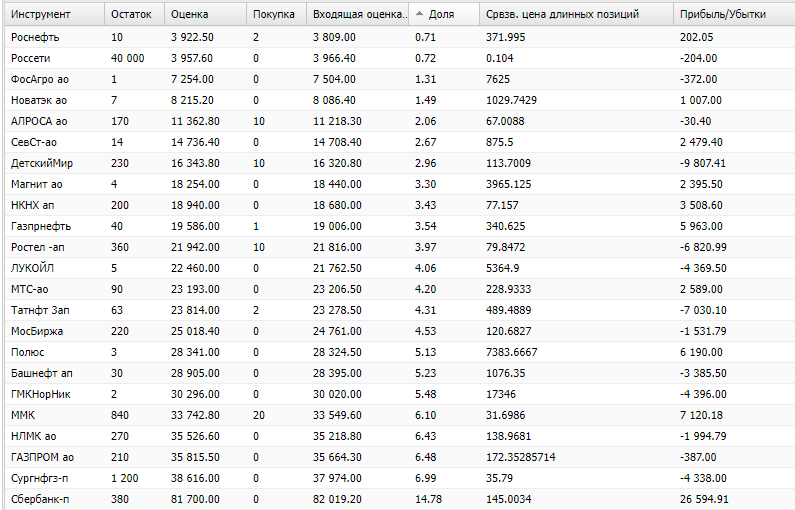Screen dimensions: 795x510
Task: Click Газпрнефть profit 5 963.00
Action: (701, 227)
